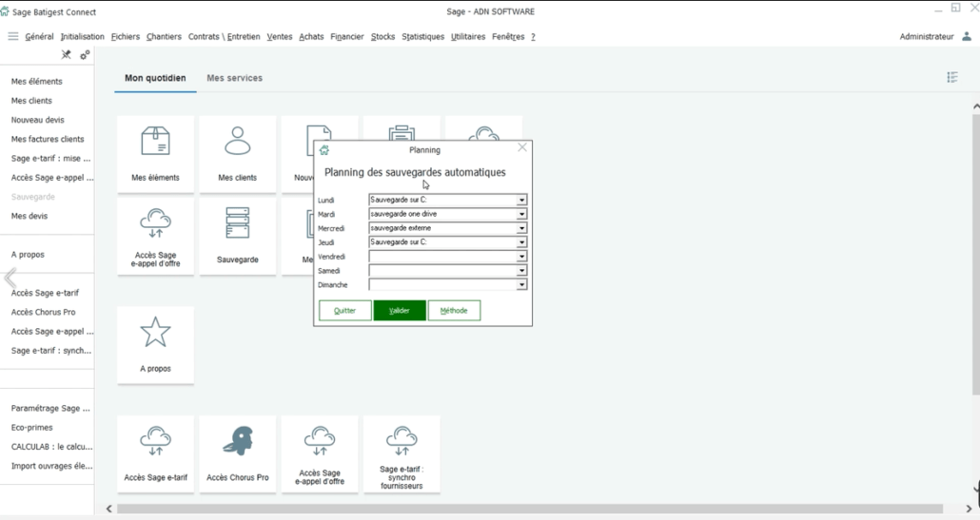
Task: Open the Mes clients person tile
Action: (x=238, y=154)
